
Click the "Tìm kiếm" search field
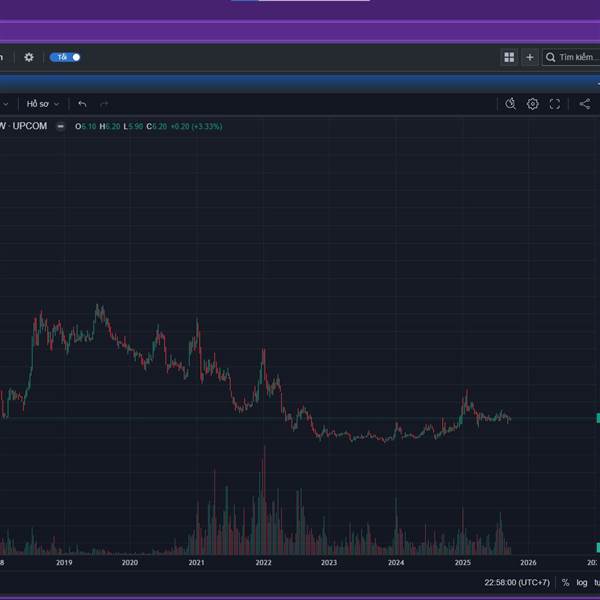(x=571, y=57)
